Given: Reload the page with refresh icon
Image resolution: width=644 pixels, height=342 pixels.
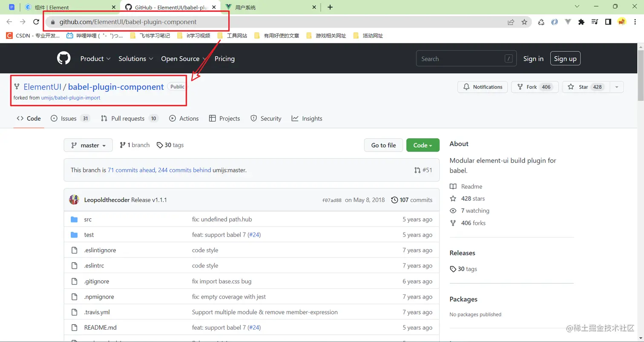Looking at the screenshot, I should click(36, 22).
